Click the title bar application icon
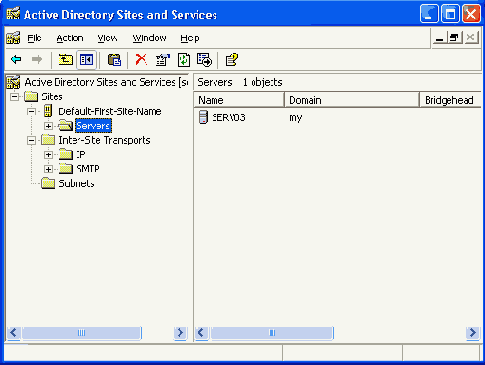The height and width of the screenshot is (365, 485). tap(13, 14)
